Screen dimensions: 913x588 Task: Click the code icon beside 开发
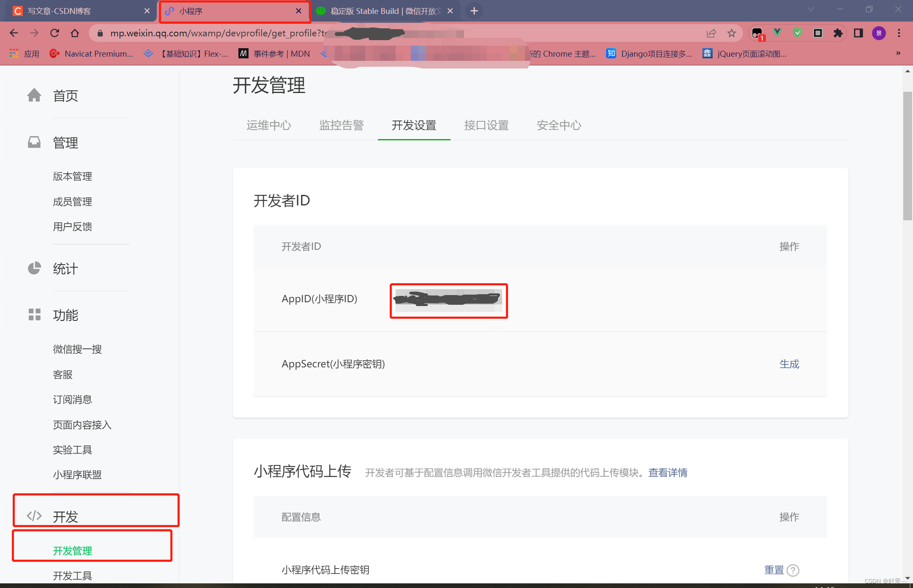coord(34,516)
